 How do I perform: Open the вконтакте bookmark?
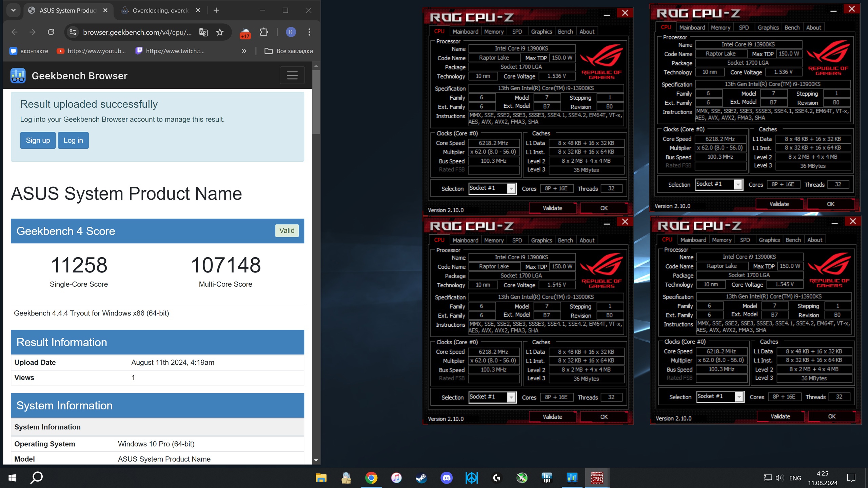(29, 51)
